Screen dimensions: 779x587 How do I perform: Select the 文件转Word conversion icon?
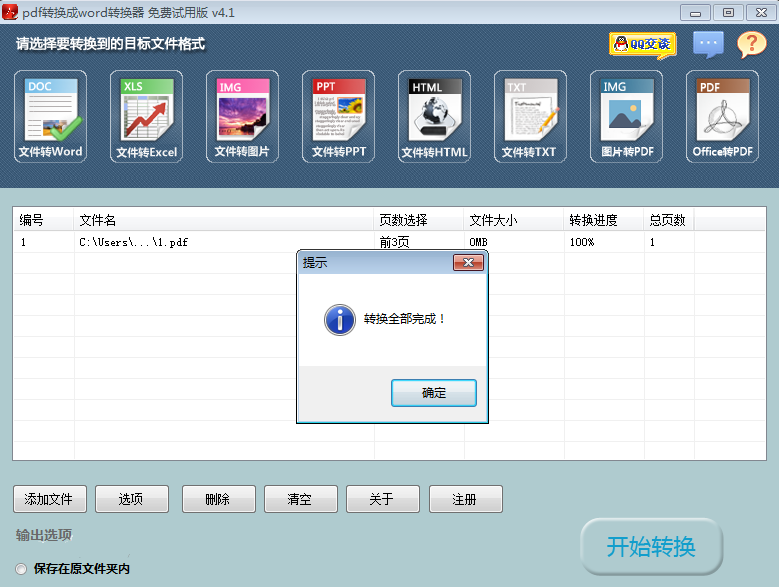tap(50, 117)
